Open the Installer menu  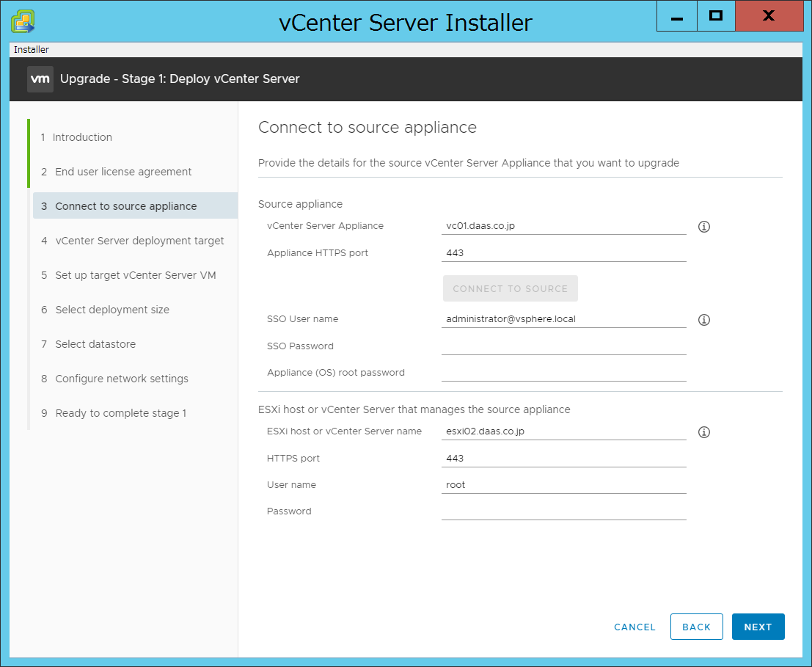[x=31, y=50]
